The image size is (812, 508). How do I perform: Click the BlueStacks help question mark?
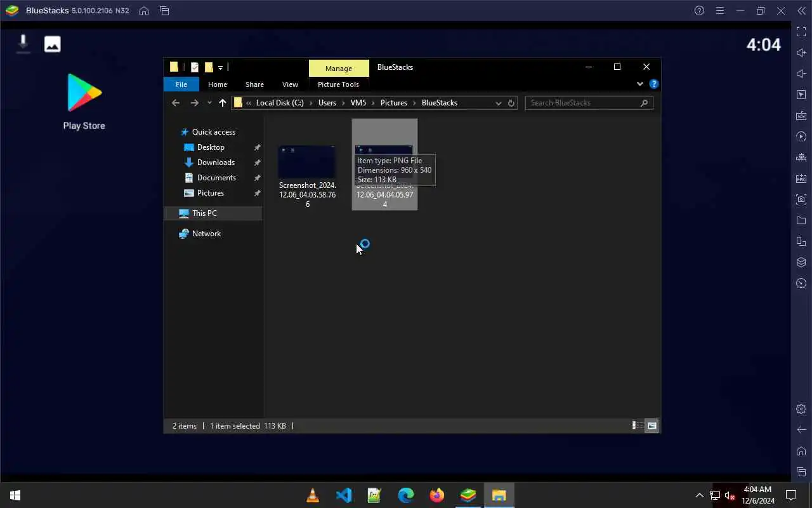[x=699, y=11]
